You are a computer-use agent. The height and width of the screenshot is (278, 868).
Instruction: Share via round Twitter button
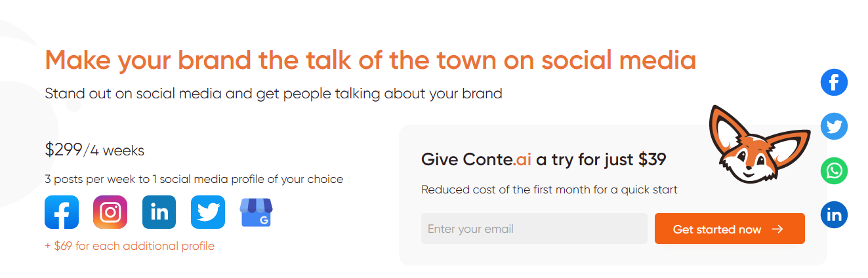tap(834, 127)
